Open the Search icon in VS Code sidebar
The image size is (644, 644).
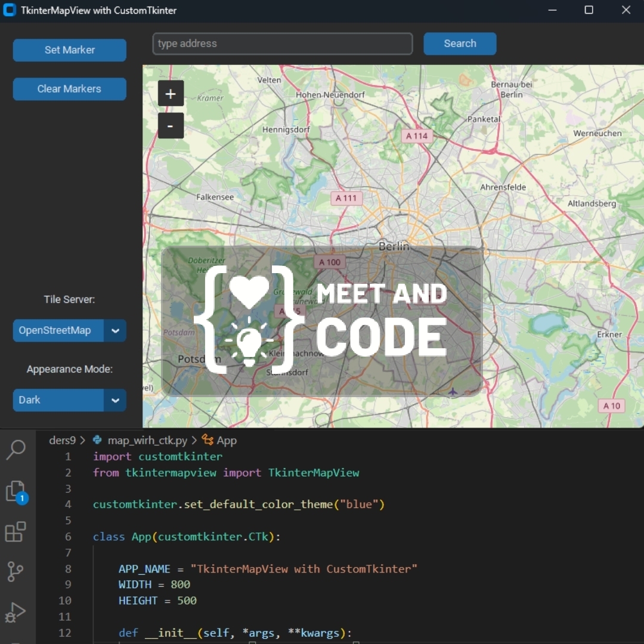click(17, 450)
